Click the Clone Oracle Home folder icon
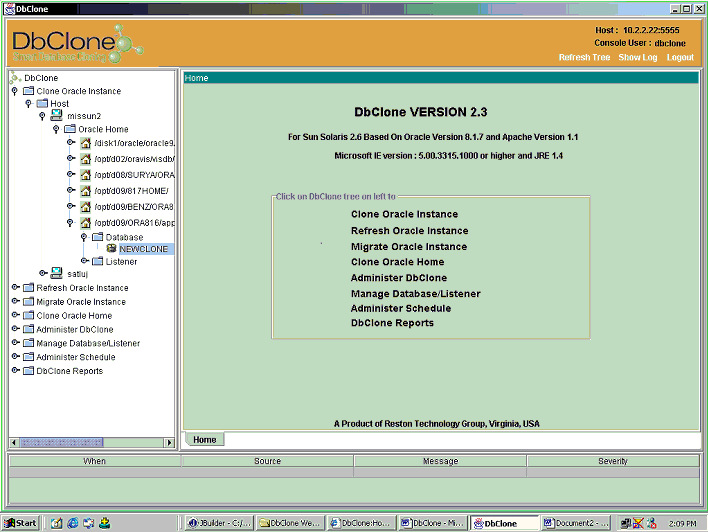708x532 pixels. coord(28,315)
